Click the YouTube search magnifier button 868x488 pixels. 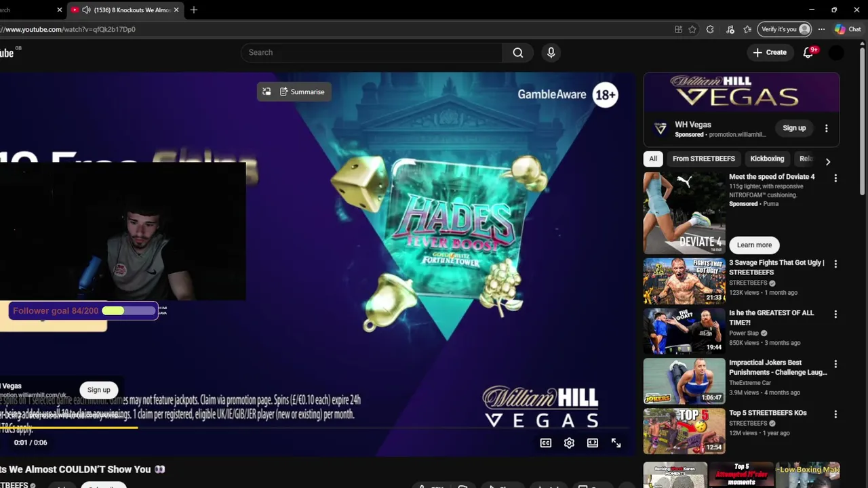pyautogui.click(x=517, y=52)
